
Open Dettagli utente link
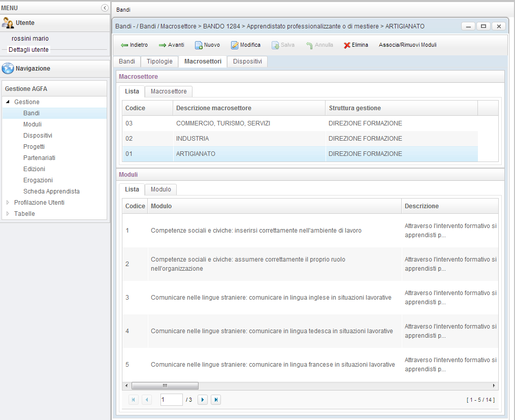(x=29, y=50)
